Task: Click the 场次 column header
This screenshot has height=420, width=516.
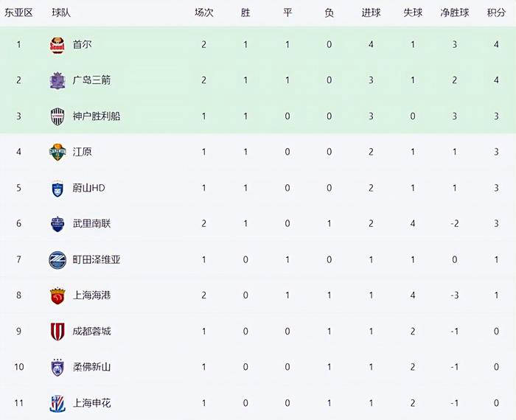Action: [x=203, y=13]
